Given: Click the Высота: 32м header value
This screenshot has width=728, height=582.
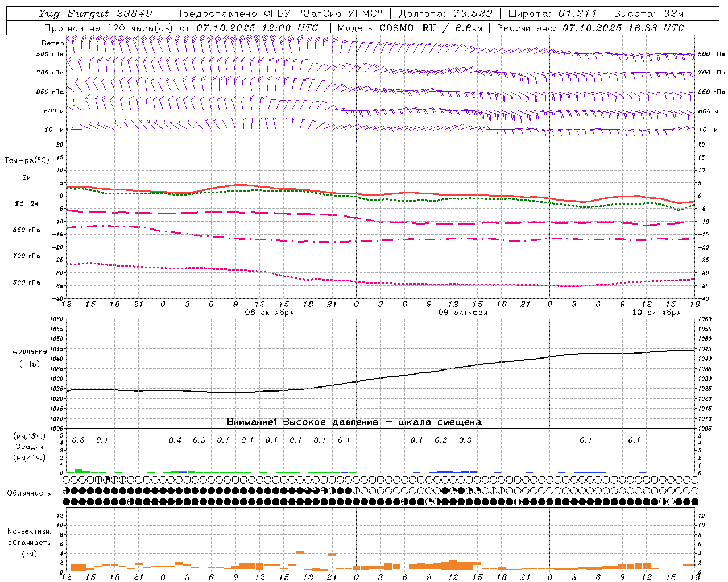Looking at the screenshot, I should (648, 14).
